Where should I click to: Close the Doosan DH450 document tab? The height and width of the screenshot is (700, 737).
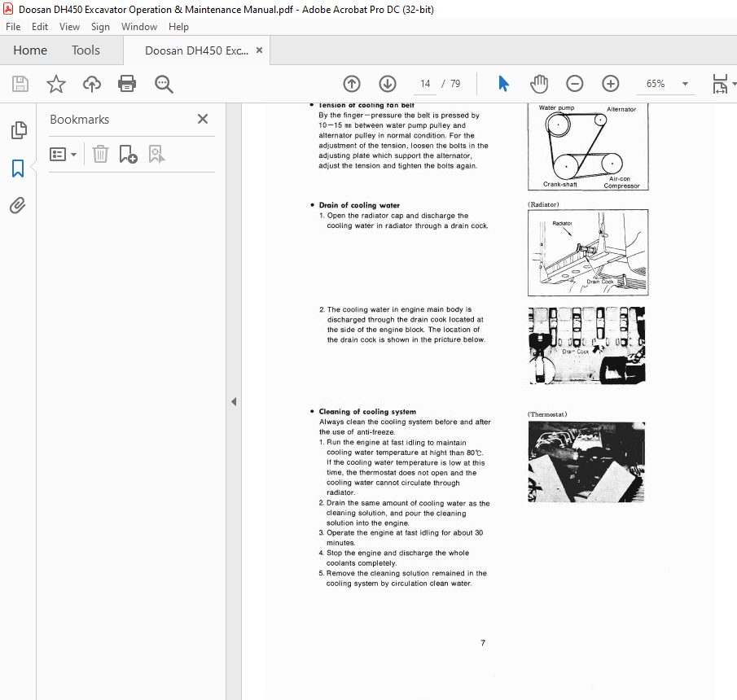point(259,50)
